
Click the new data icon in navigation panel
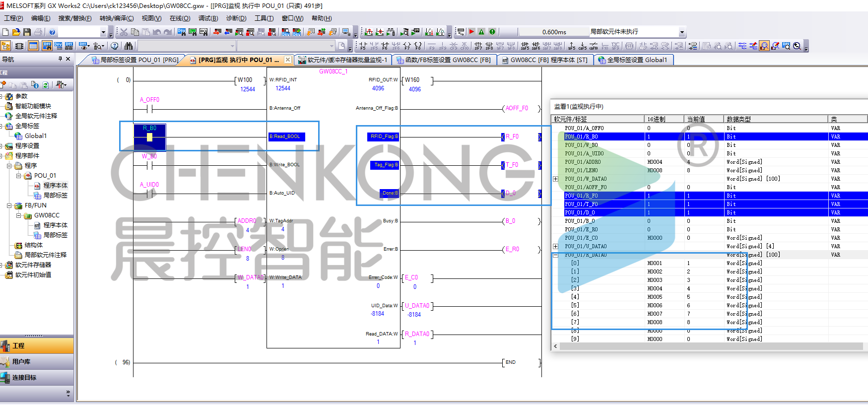[x=3, y=85]
